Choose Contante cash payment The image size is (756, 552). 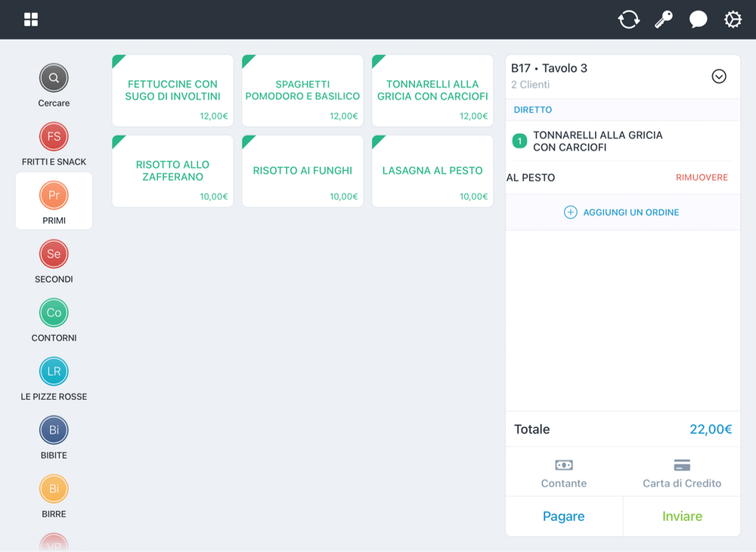(564, 473)
